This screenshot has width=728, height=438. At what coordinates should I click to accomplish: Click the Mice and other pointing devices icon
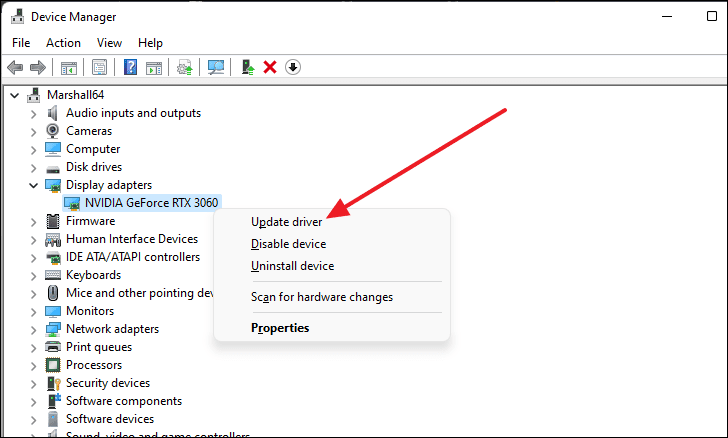tap(53, 293)
